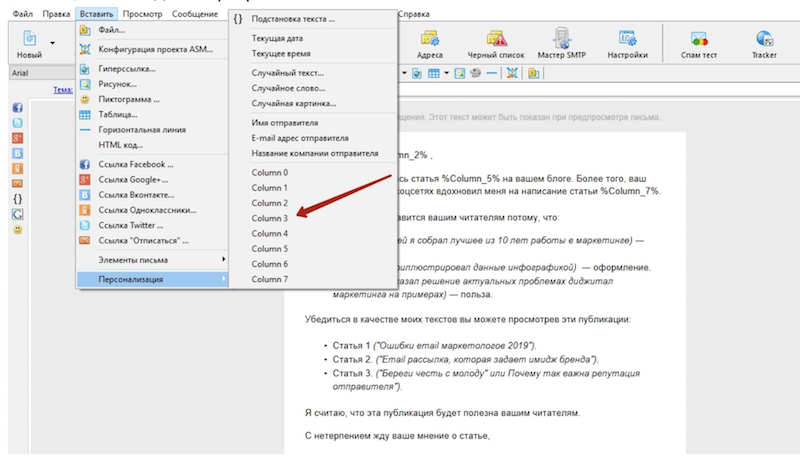
Task: Select Ссылка Одноклассники... menu item
Action: click(152, 211)
